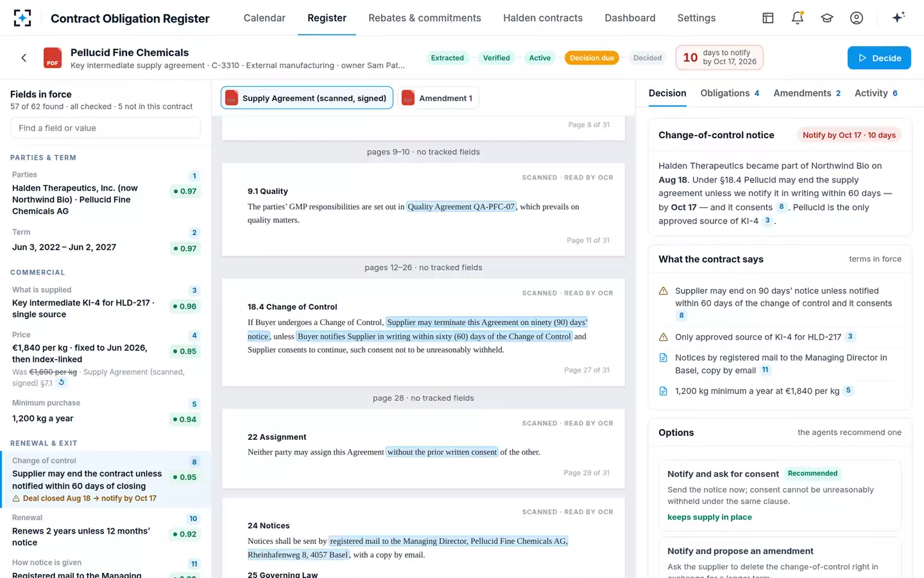Select the Minimum purchase field row
The height and width of the screenshot is (578, 924).
click(x=106, y=411)
